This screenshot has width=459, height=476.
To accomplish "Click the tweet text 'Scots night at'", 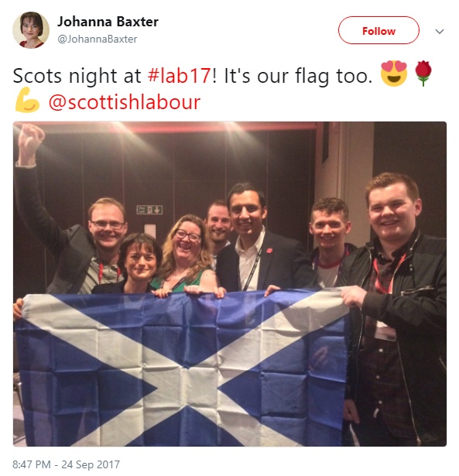I will (77, 75).
